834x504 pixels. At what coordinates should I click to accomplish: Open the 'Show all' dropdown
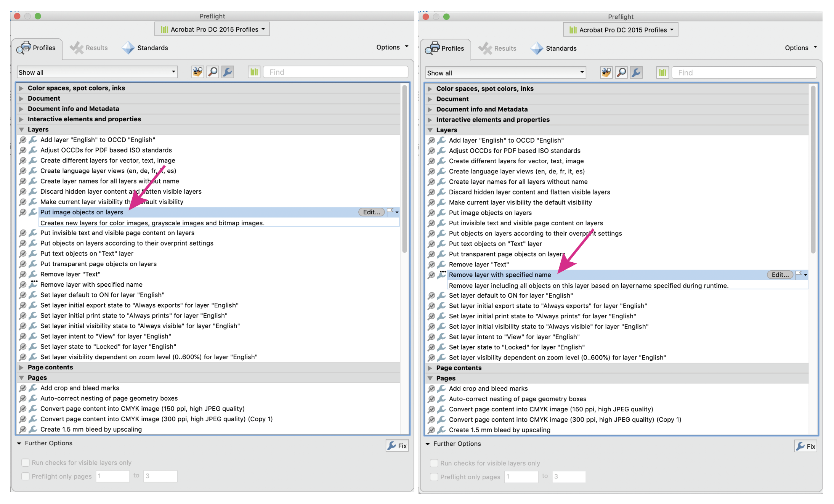pyautogui.click(x=97, y=72)
